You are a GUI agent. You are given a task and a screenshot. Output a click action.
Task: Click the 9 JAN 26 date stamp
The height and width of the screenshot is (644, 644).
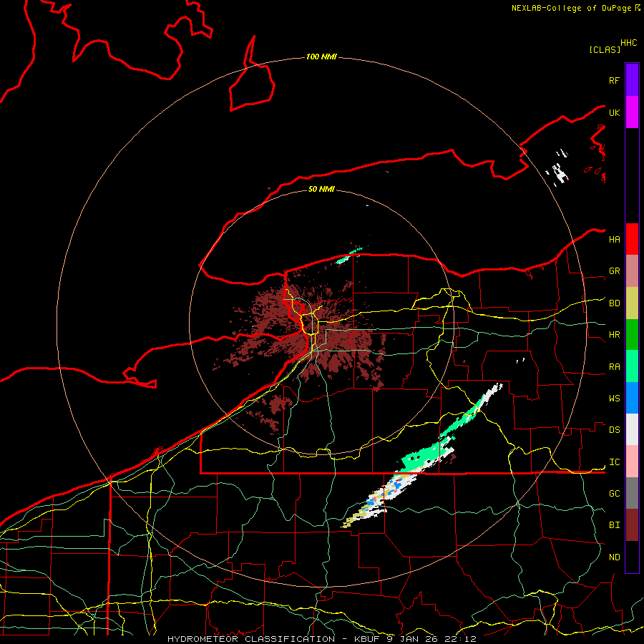414,639
